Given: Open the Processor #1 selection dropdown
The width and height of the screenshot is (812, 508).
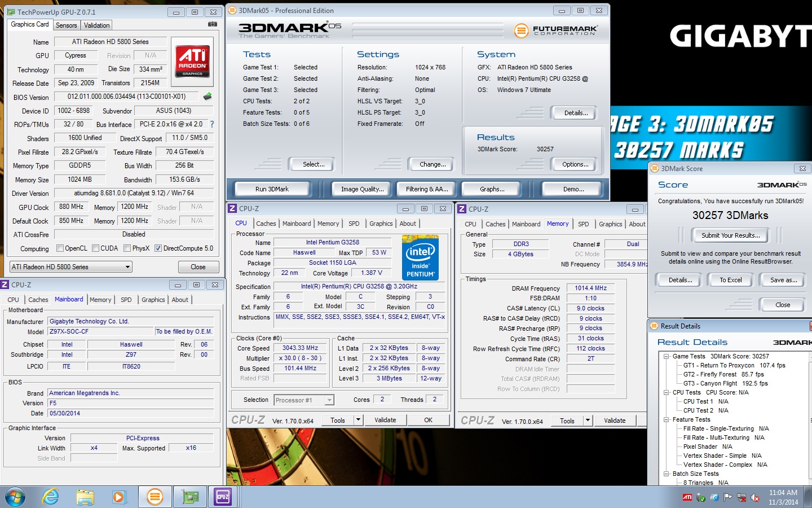Looking at the screenshot, I should (304, 400).
